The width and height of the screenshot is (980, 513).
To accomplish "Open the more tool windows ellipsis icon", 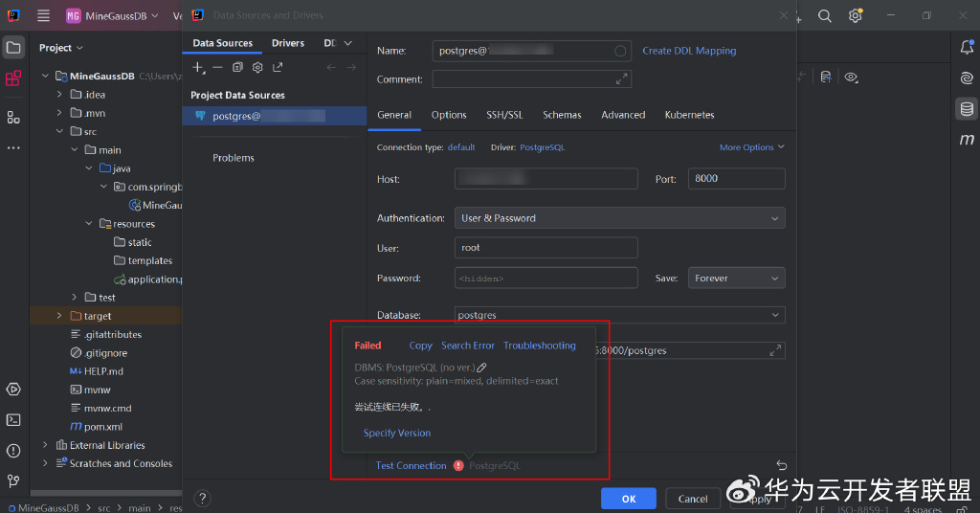I will [x=13, y=148].
